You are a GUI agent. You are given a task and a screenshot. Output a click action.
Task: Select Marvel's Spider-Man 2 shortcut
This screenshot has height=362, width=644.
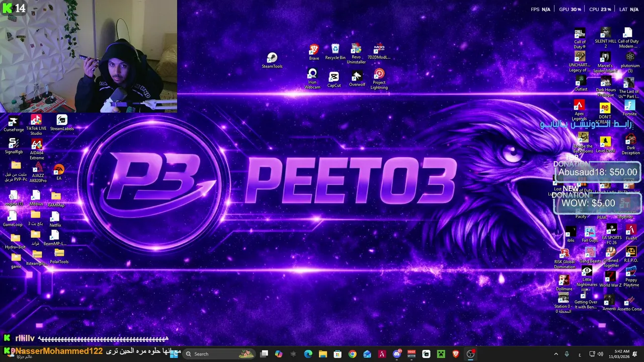(605, 62)
